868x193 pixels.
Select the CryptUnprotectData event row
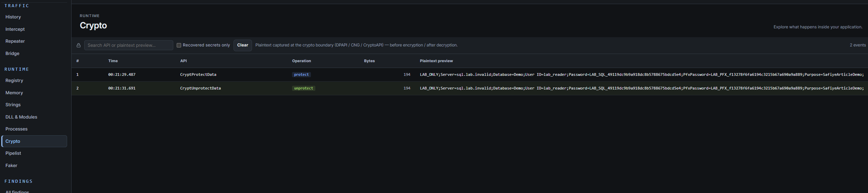[x=469, y=88]
